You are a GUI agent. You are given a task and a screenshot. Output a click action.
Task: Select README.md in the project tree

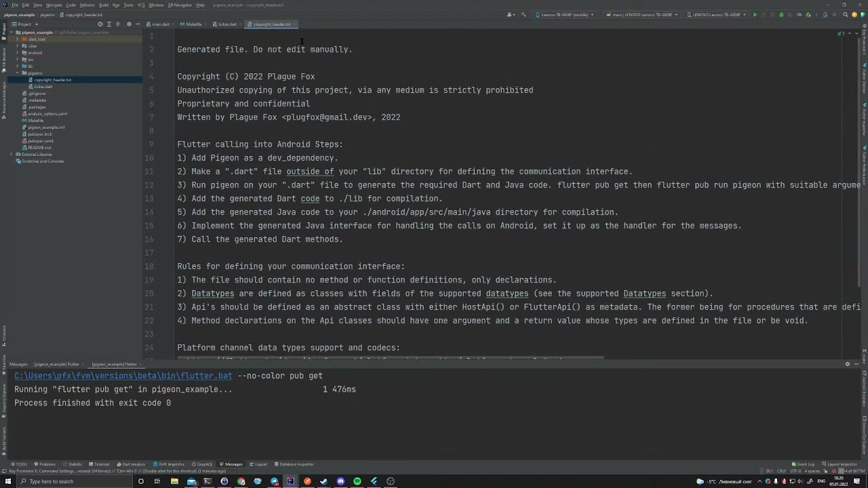[39, 148]
